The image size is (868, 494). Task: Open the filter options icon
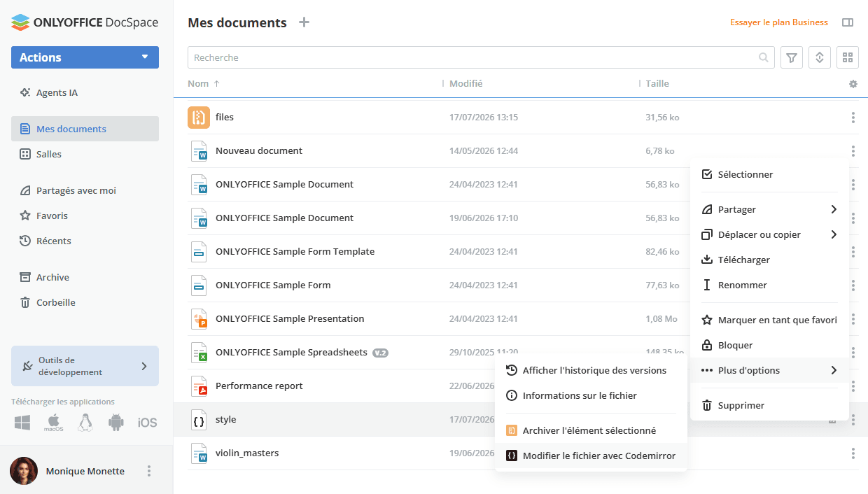coord(792,57)
